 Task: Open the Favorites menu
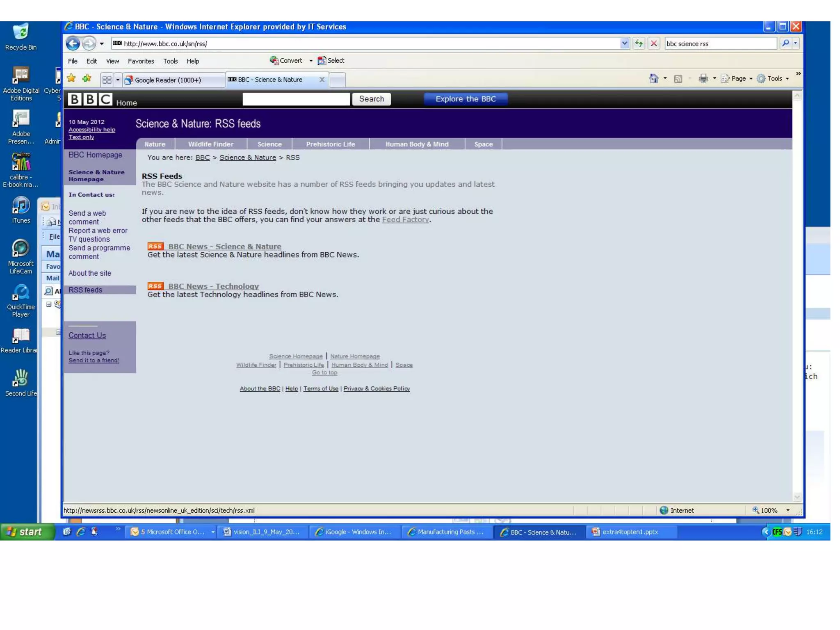(x=141, y=61)
